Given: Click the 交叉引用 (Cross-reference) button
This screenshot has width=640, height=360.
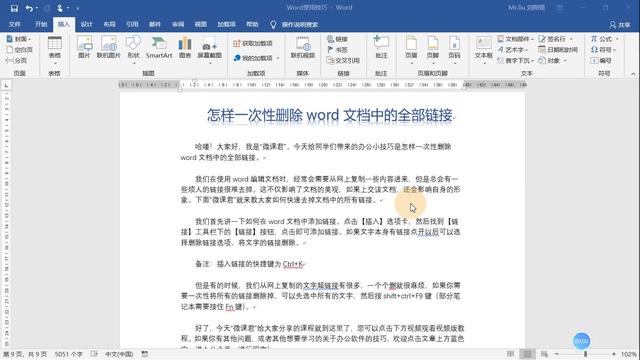Looking at the screenshot, I should (x=343, y=60).
